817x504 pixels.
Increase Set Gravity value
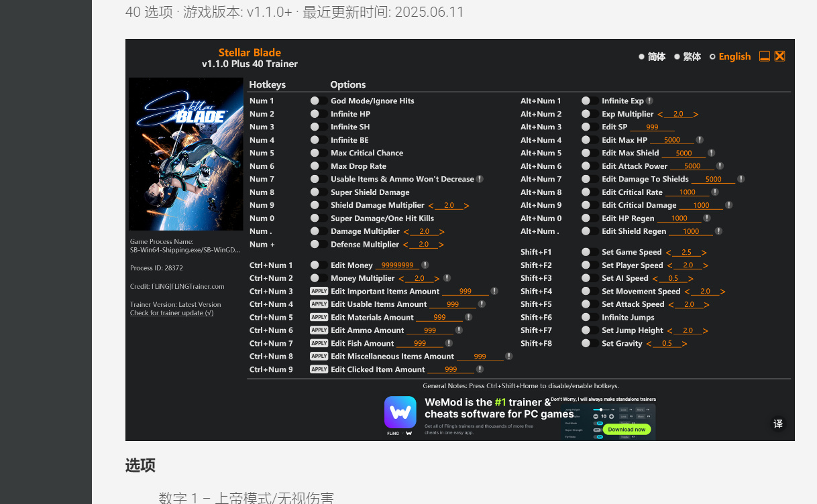[x=685, y=344]
